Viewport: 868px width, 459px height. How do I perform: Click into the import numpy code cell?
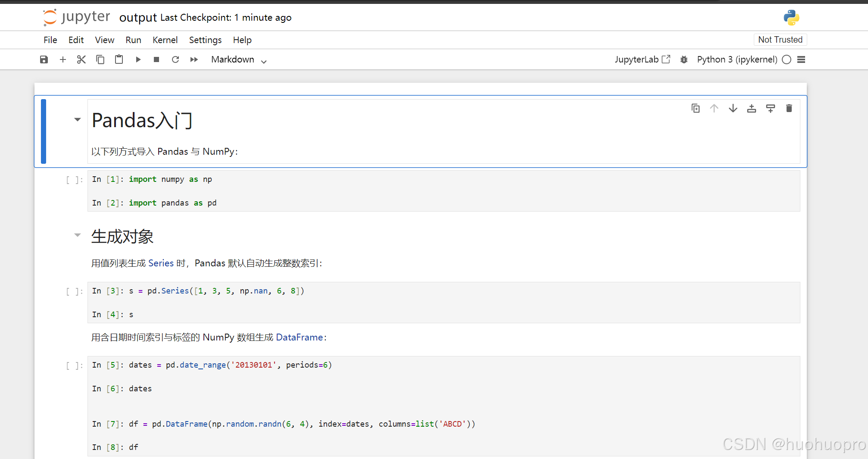coord(443,191)
